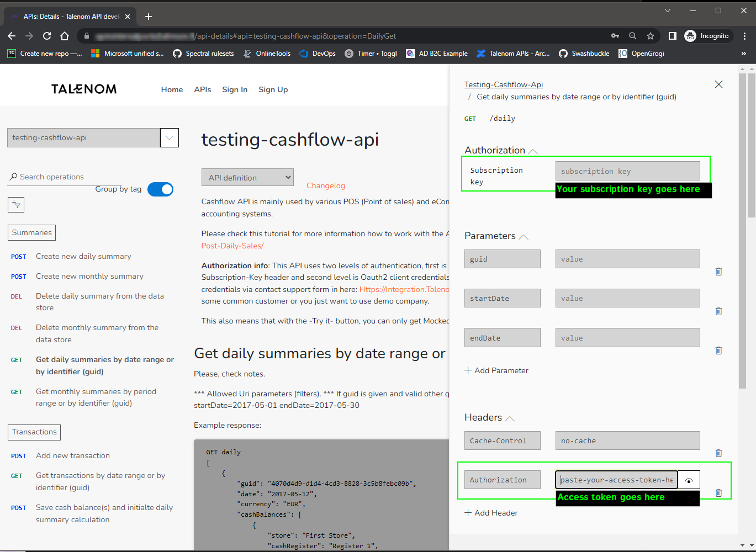The height and width of the screenshot is (552, 756).
Task: Open the Spectral rulesets bookmark
Action: point(203,54)
